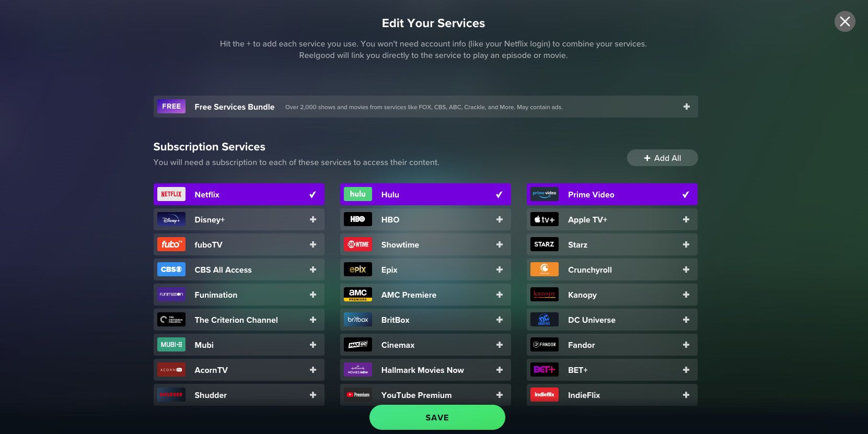Viewport: 868px width, 434px height.
Task: Click the CBS All Access logo
Action: pos(171,269)
